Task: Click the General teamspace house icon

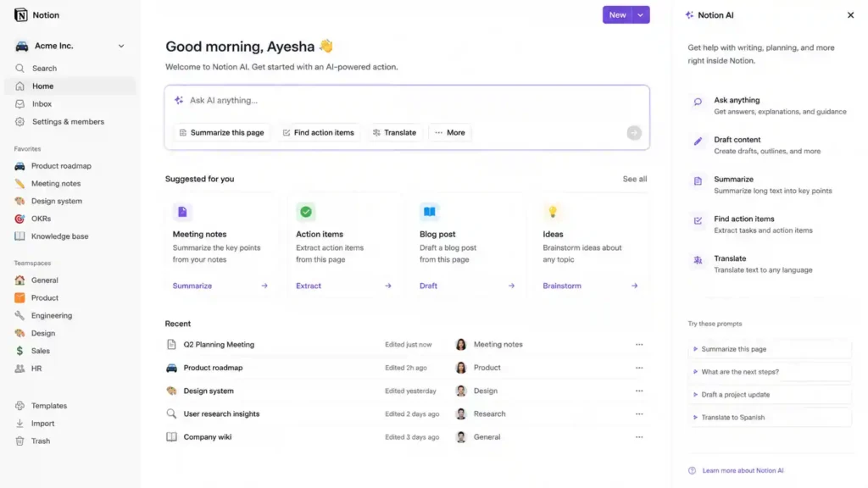Action: pos(20,280)
